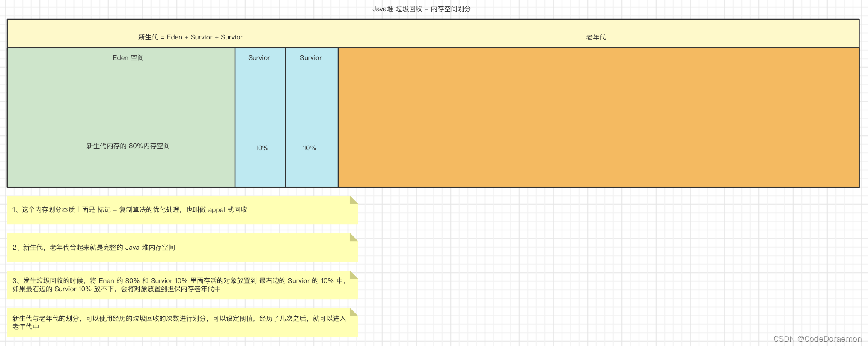Click note 3 starting with '发生垃圾回收的时候'
The width and height of the screenshot is (868, 346).
pos(183,285)
